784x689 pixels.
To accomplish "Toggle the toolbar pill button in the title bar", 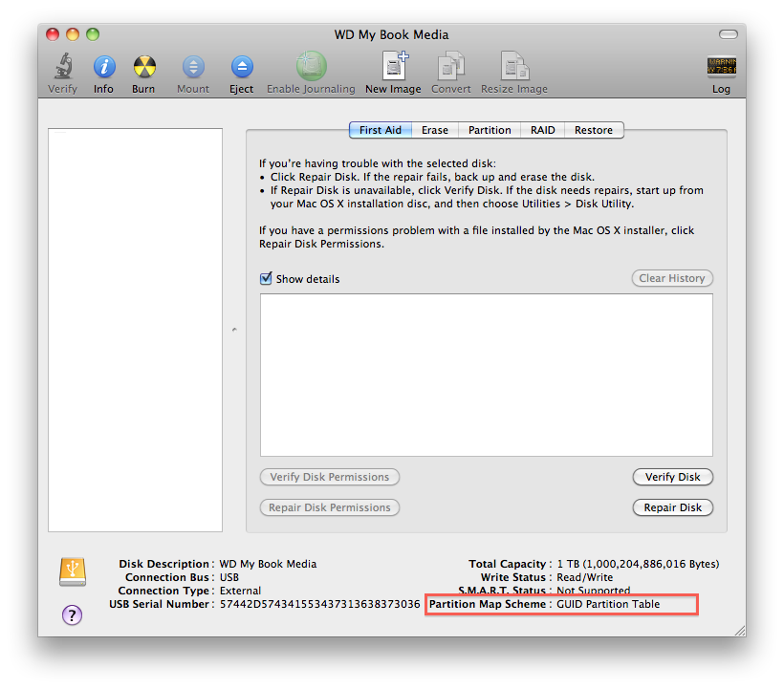I will [728, 34].
